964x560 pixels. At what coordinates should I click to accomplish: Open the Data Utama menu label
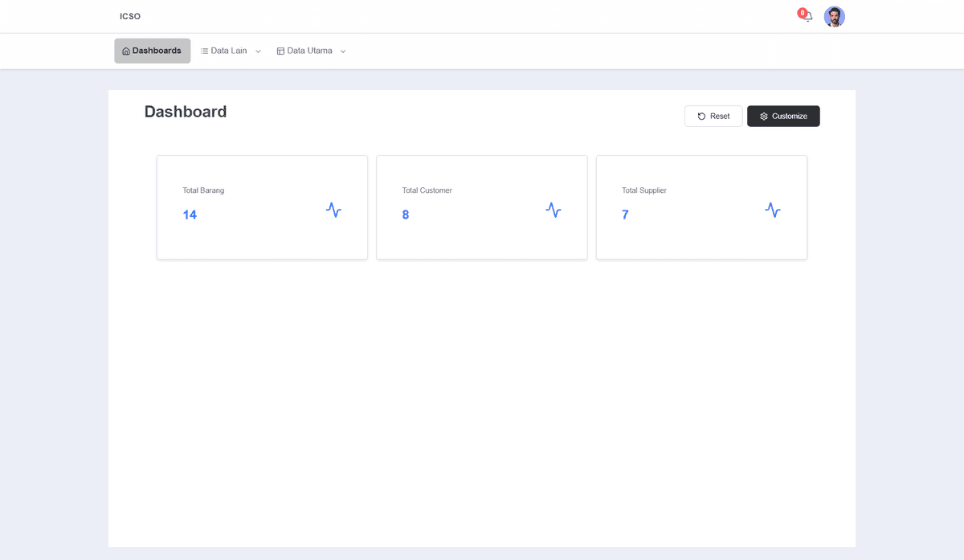309,51
